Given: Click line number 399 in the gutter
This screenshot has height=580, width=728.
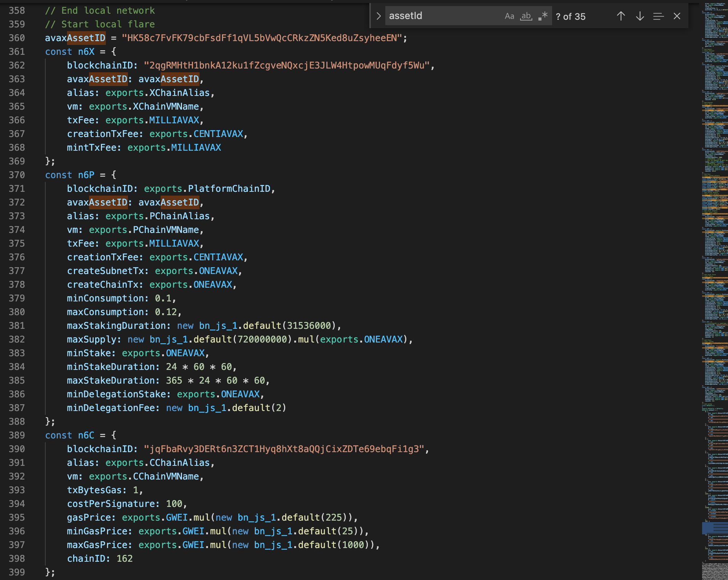Looking at the screenshot, I should point(17,572).
